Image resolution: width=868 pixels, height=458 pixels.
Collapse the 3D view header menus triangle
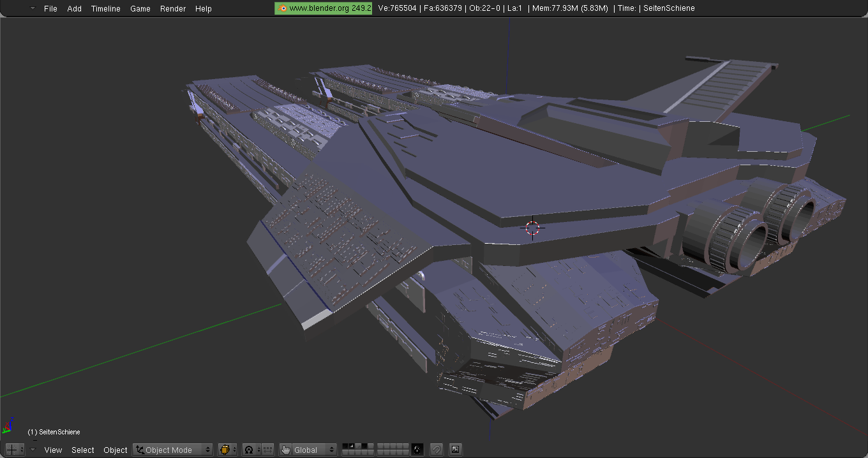click(33, 450)
